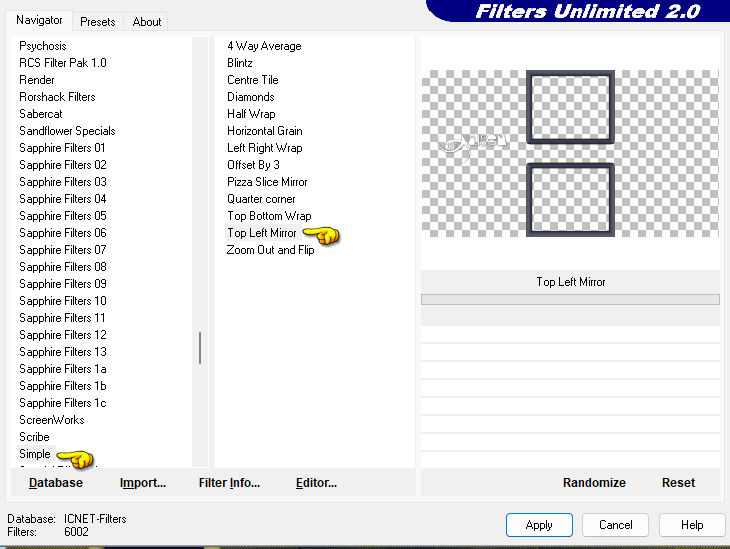This screenshot has width=730, height=549.
Task: Select Sapphire Filters 03
Action: (x=63, y=182)
